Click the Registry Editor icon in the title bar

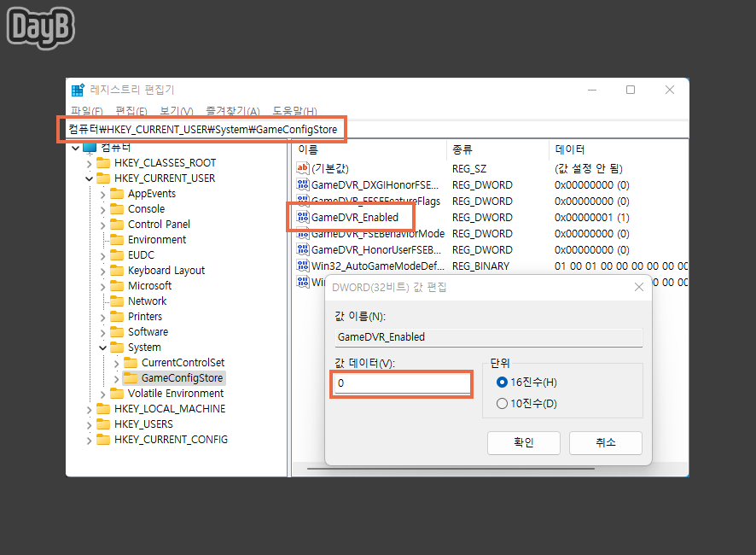coord(77,89)
